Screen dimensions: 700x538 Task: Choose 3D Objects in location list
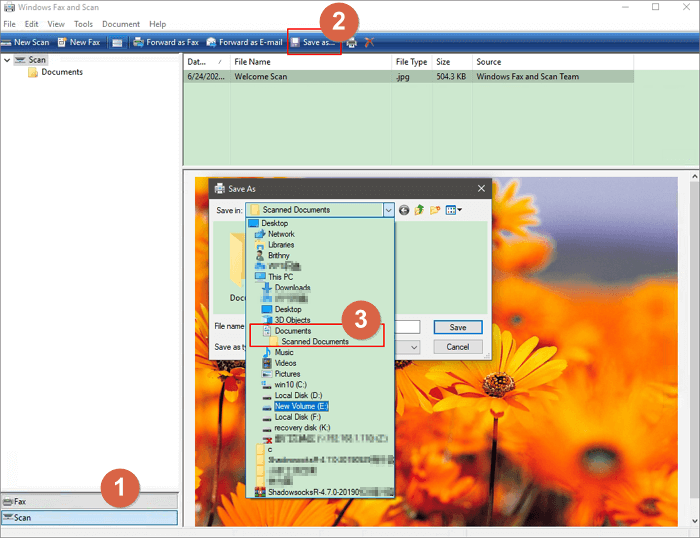click(x=286, y=320)
